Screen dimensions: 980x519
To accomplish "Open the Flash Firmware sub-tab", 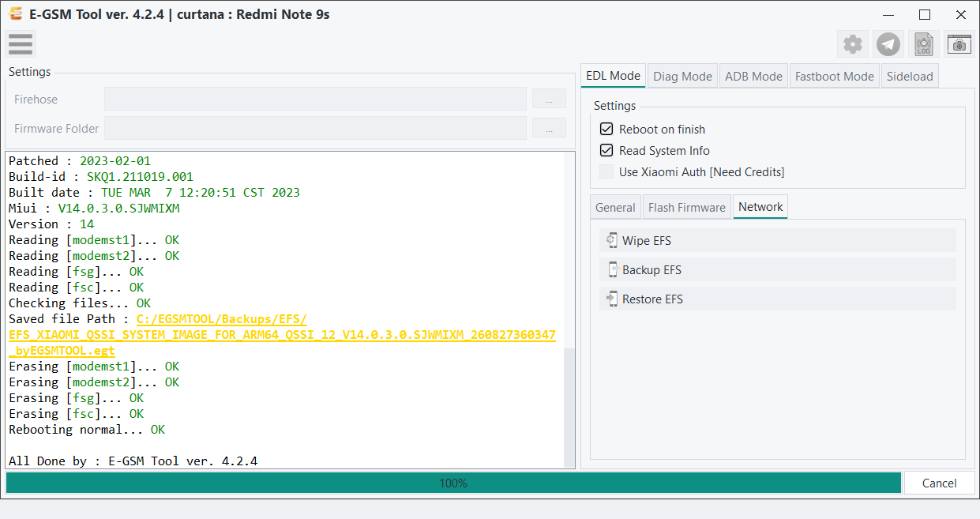I will tap(687, 207).
